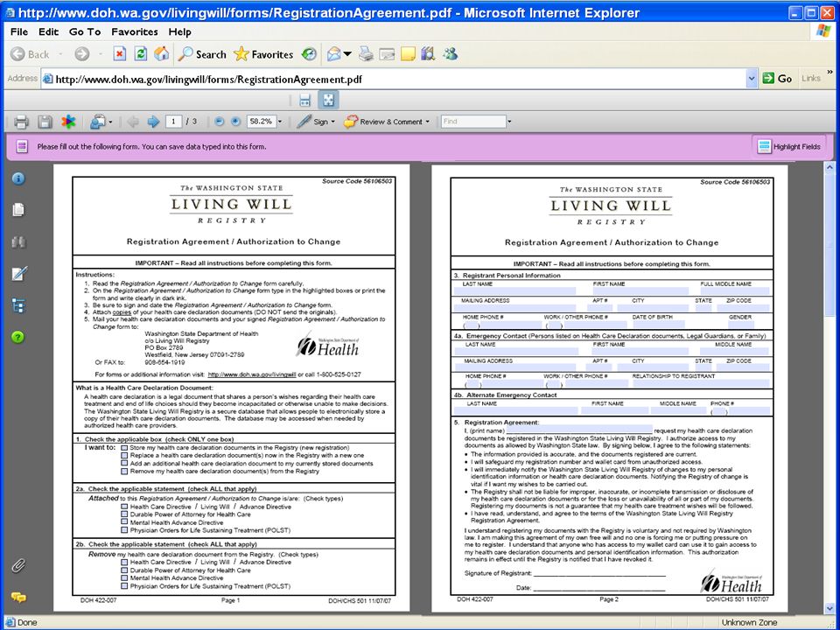Image resolution: width=840 pixels, height=630 pixels.
Task: Click the Highlight Fields button
Action: [789, 146]
